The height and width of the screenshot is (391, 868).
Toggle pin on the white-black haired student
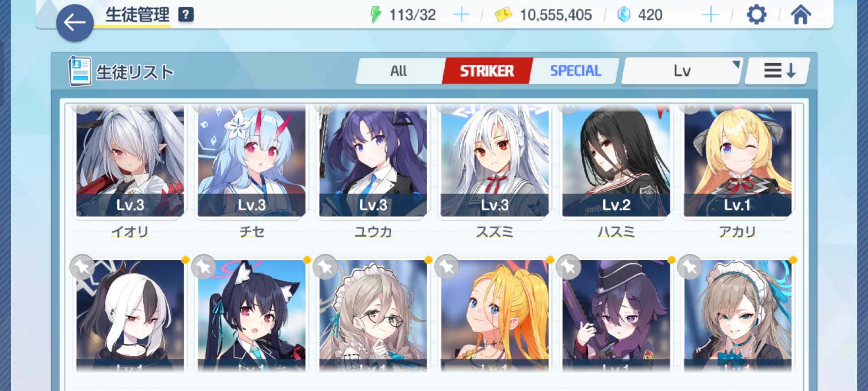click(x=82, y=267)
